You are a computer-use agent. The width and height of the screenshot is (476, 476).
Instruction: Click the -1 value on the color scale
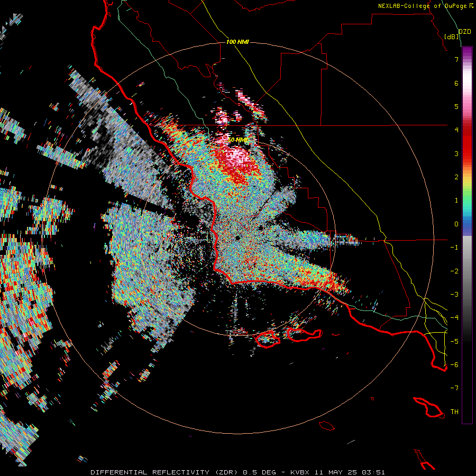454,248
